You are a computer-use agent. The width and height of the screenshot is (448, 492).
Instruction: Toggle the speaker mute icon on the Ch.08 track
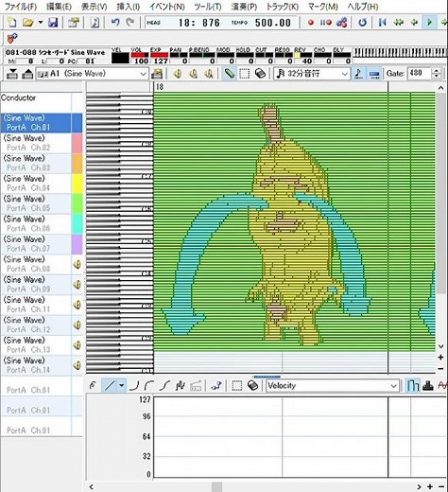point(78,264)
